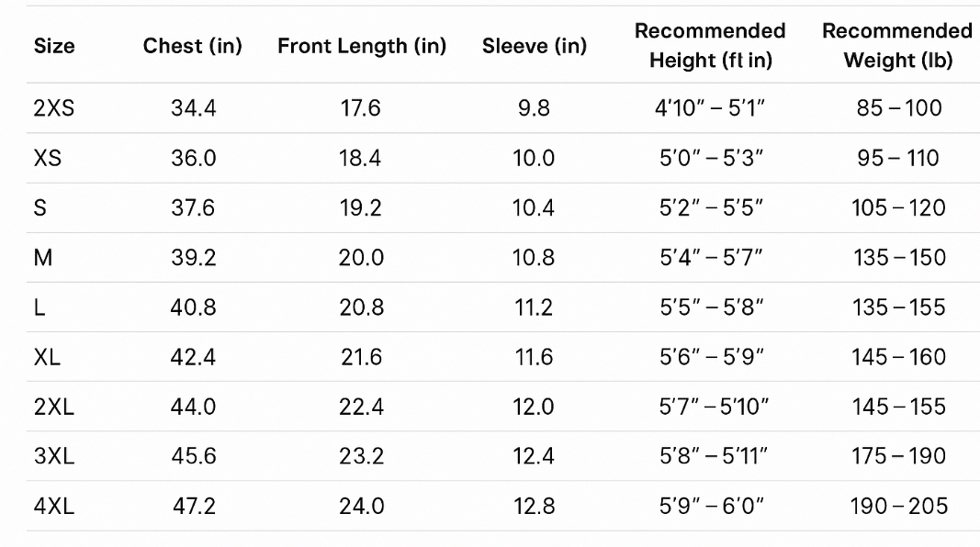
Task: Select height range 5'9" – 6'0"
Action: pyautogui.click(x=711, y=506)
